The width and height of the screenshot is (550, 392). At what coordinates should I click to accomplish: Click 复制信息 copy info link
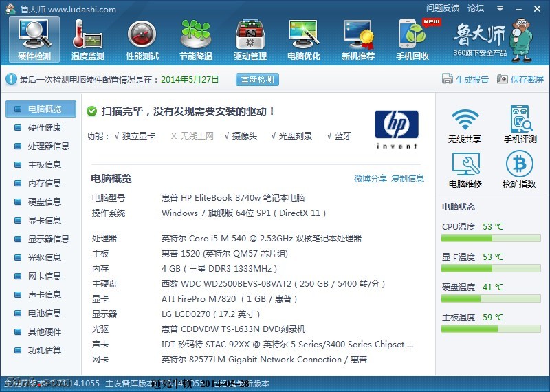pos(408,179)
